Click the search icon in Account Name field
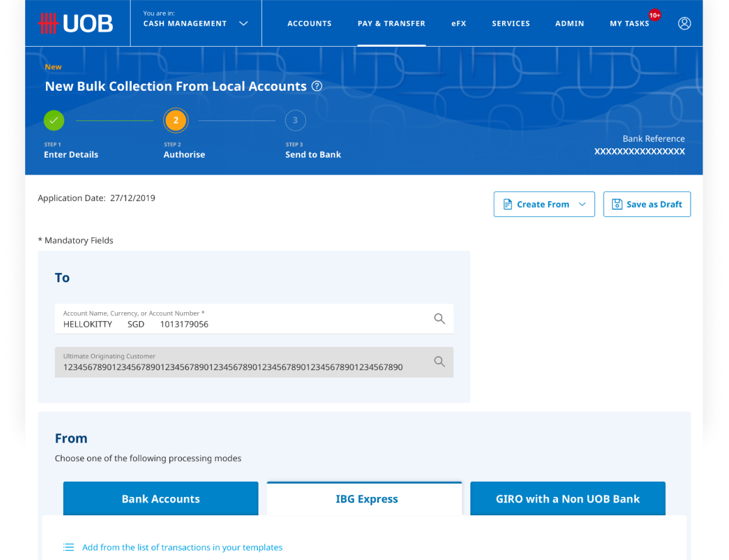 [440, 318]
